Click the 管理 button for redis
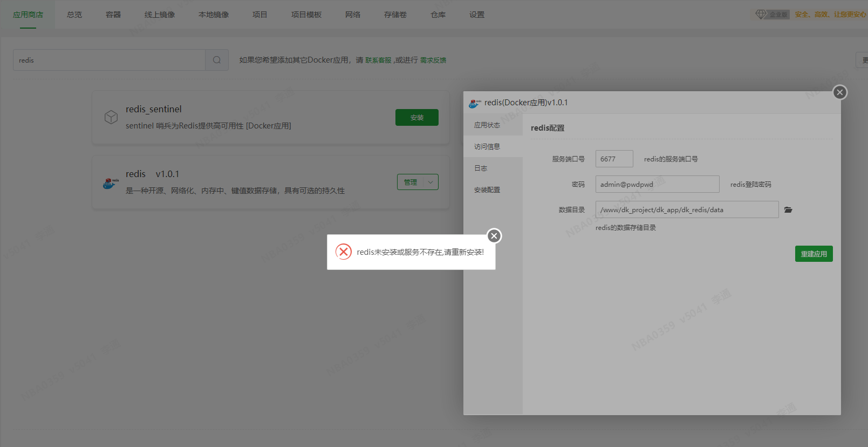Viewport: 868px width, 447px height. coord(411,182)
